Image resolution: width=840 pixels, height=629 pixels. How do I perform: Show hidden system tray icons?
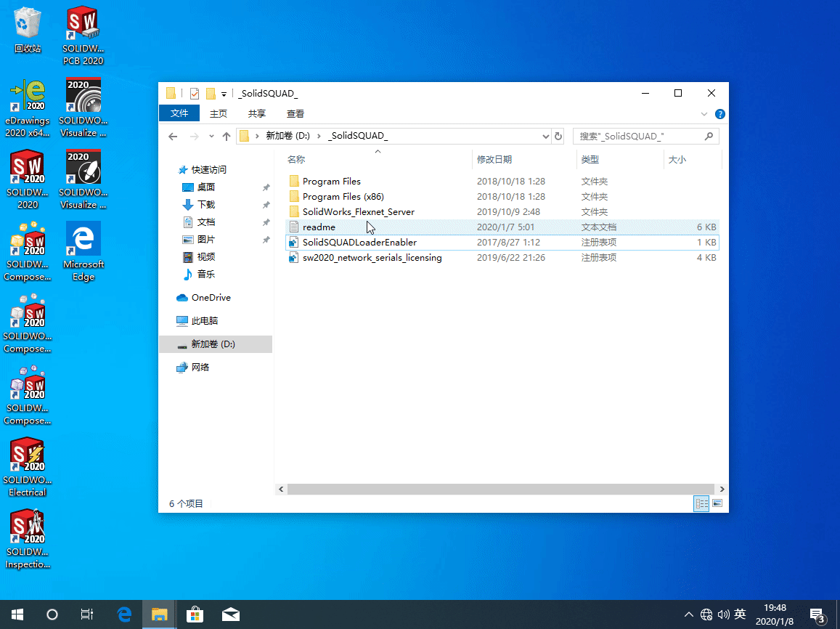tap(689, 614)
